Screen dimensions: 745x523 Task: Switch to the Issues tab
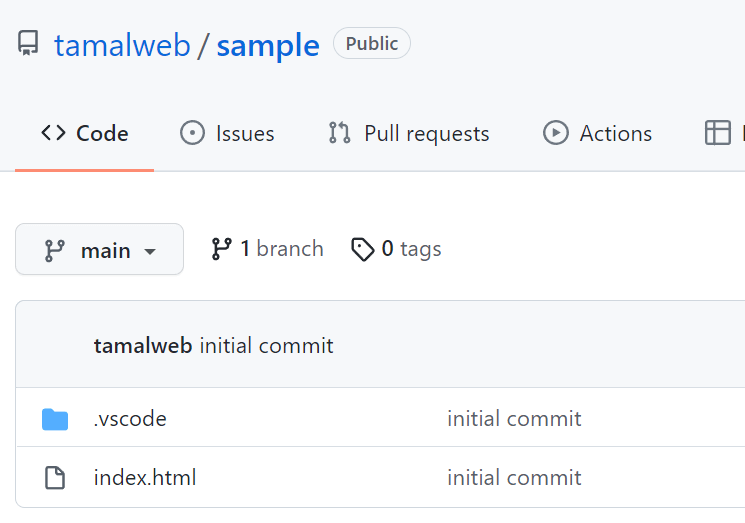[227, 133]
